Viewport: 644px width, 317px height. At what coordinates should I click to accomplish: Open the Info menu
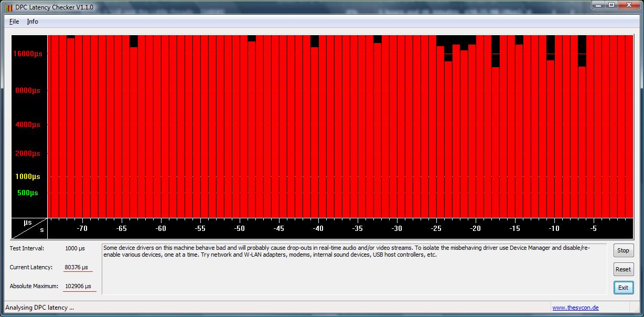(x=33, y=22)
